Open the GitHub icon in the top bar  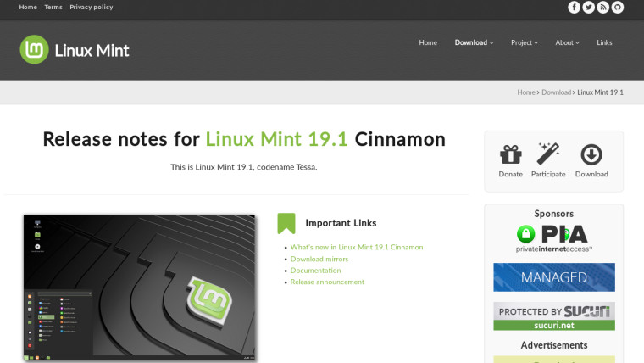(x=617, y=8)
